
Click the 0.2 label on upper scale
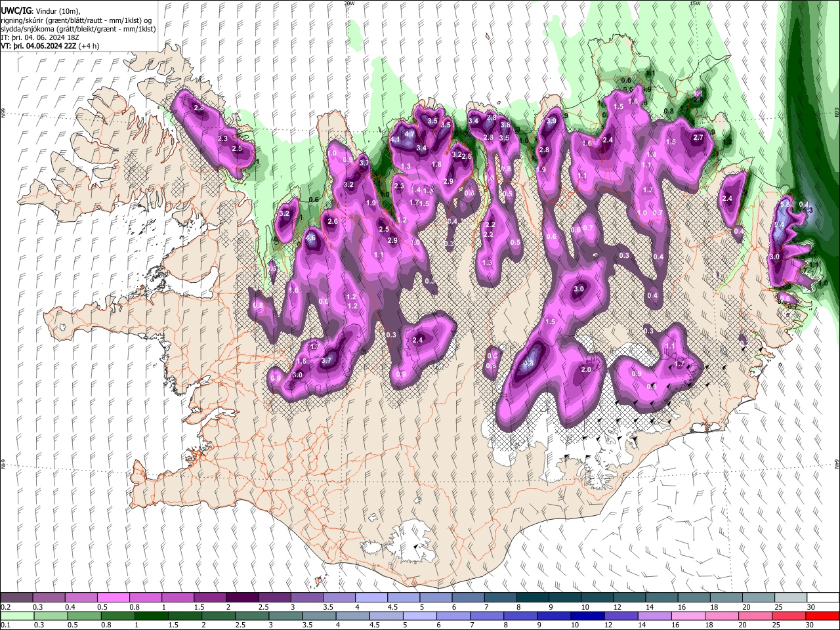pos(5,607)
